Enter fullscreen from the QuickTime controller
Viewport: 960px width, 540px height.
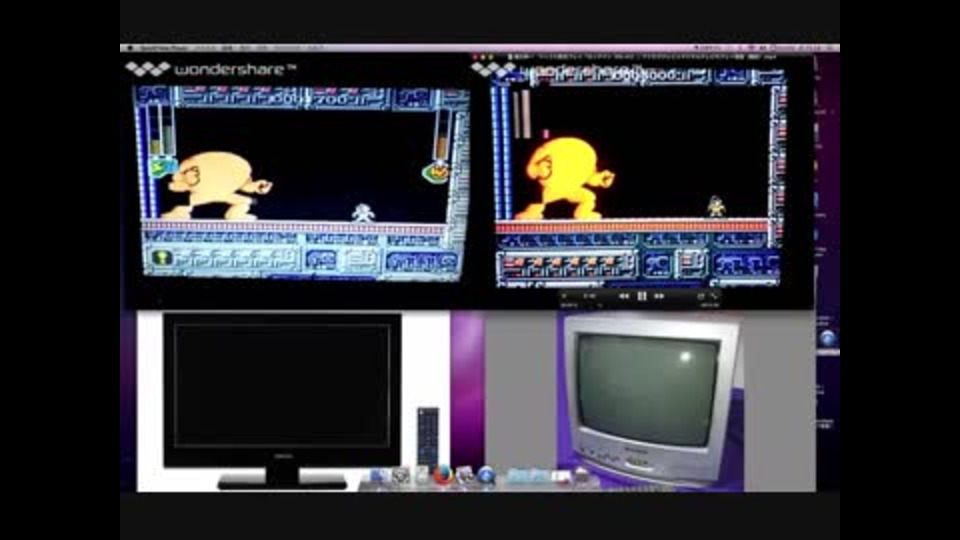coord(714,296)
